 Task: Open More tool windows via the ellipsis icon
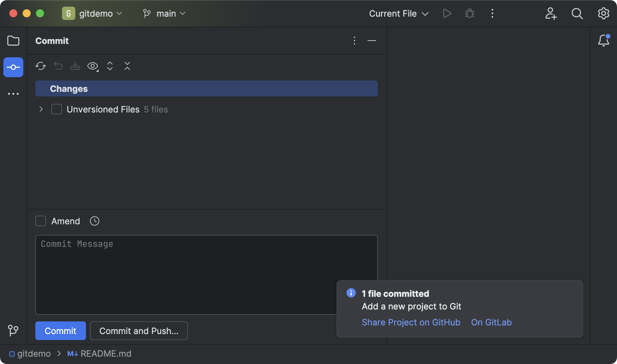[13, 93]
